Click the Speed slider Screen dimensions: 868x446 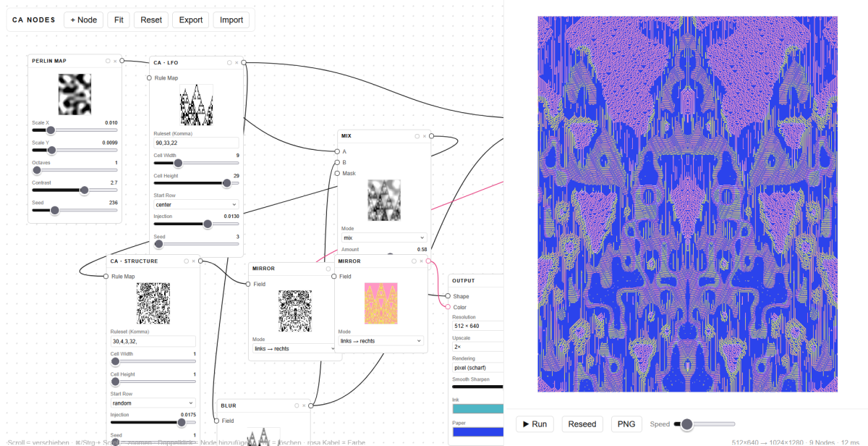tap(705, 424)
